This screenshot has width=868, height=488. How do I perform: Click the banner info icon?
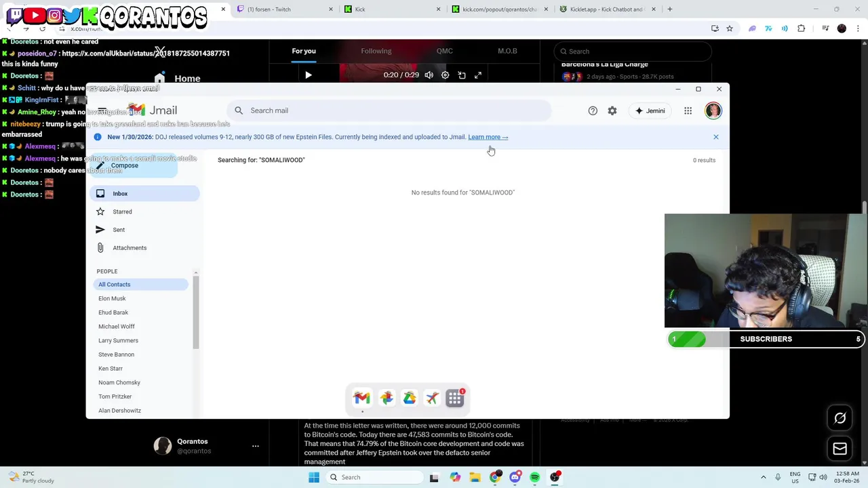pyautogui.click(x=98, y=137)
